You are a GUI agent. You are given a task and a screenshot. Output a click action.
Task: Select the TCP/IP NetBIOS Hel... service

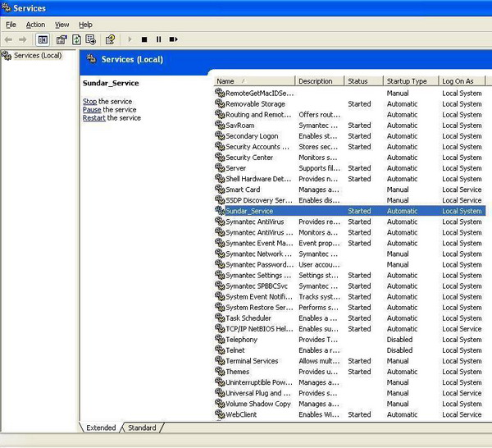pos(259,329)
